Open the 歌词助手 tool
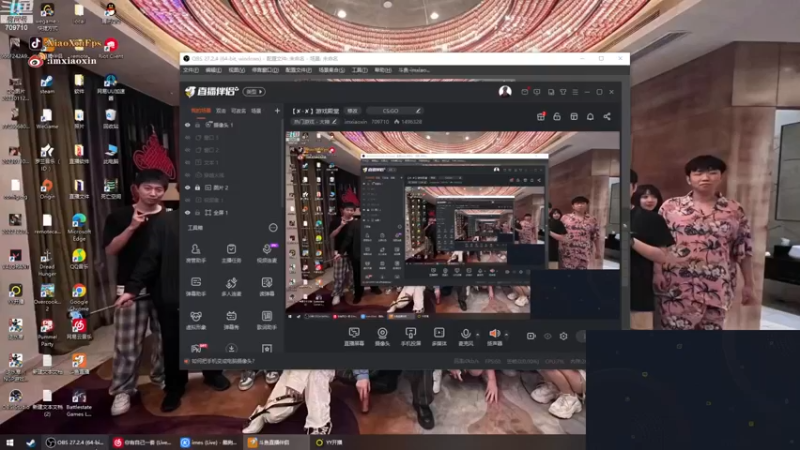 266,320
